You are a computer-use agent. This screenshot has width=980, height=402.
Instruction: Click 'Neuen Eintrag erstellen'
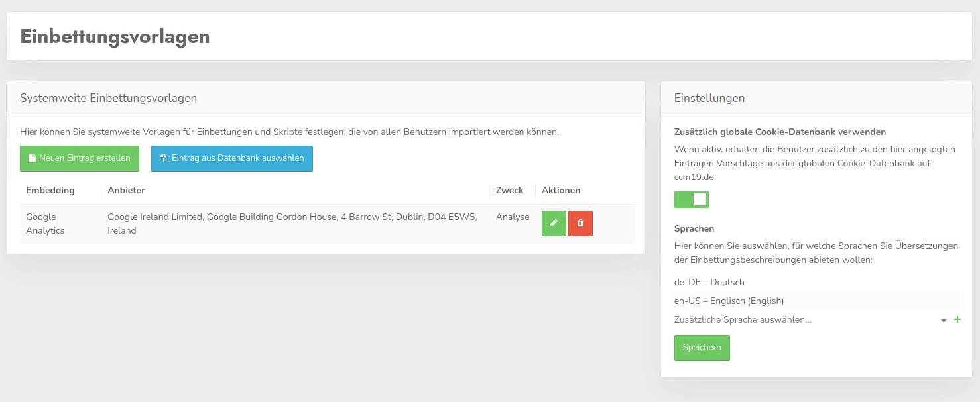click(x=80, y=158)
